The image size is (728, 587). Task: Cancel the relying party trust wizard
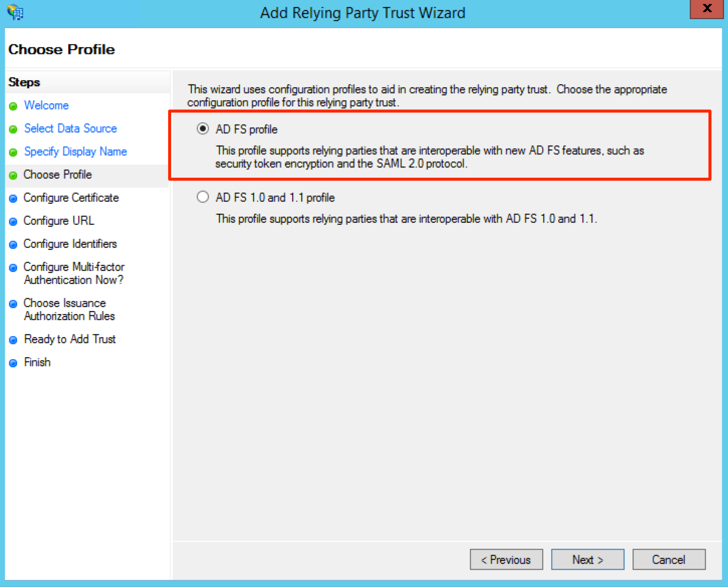669,559
